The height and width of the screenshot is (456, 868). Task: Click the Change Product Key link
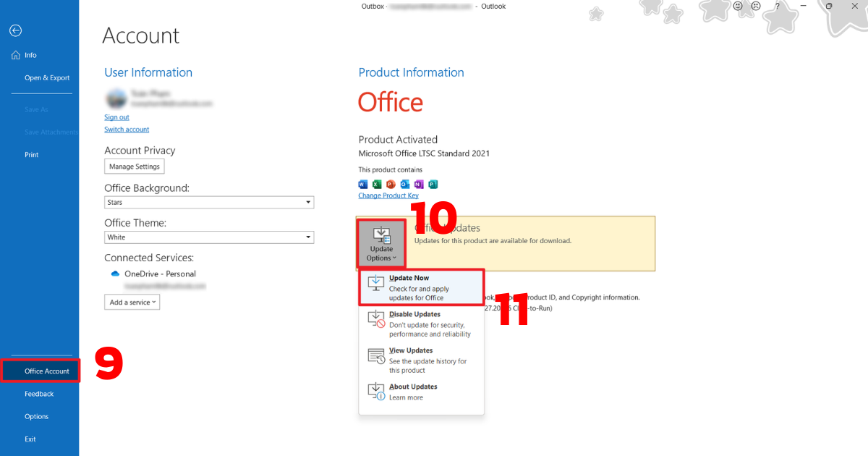pyautogui.click(x=388, y=195)
